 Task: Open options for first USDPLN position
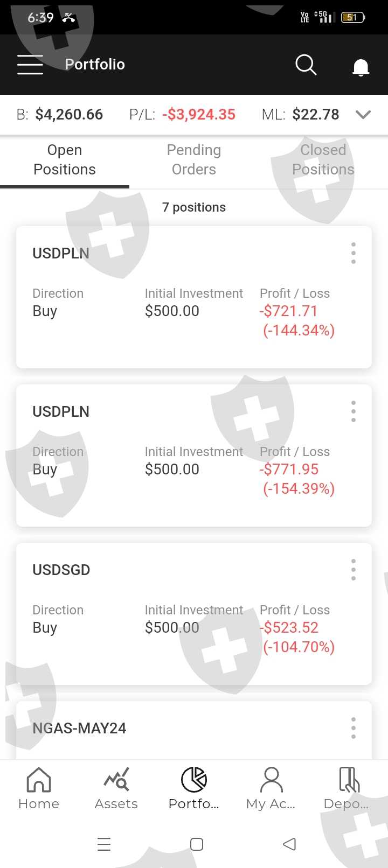(x=354, y=253)
